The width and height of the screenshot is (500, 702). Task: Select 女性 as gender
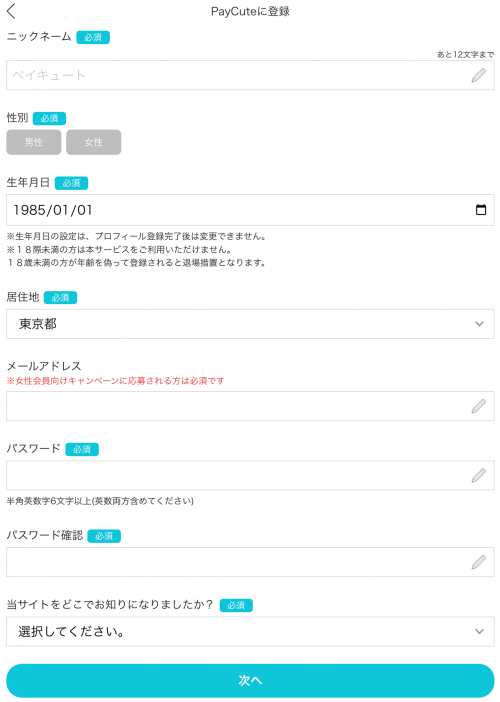tap(94, 142)
